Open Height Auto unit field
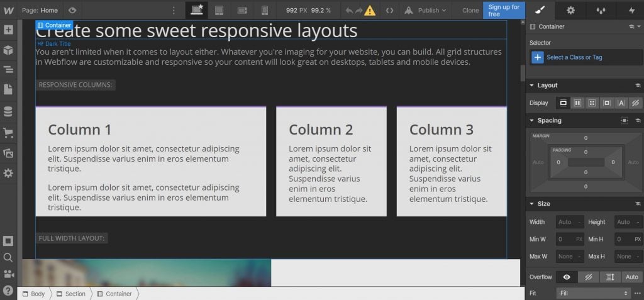This screenshot has width=644, height=300. (628, 222)
